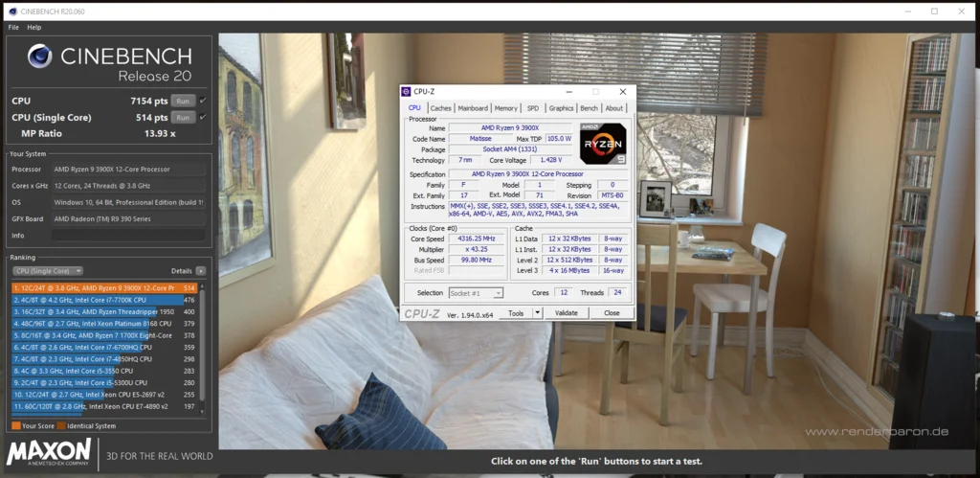Switch to the About tab in CPU-Z

(614, 108)
